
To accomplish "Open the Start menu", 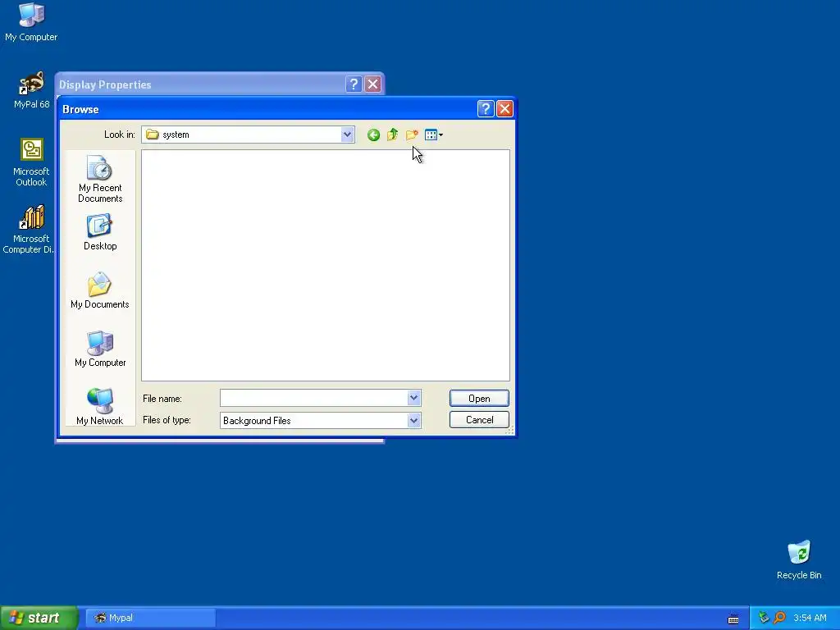I will [39, 618].
